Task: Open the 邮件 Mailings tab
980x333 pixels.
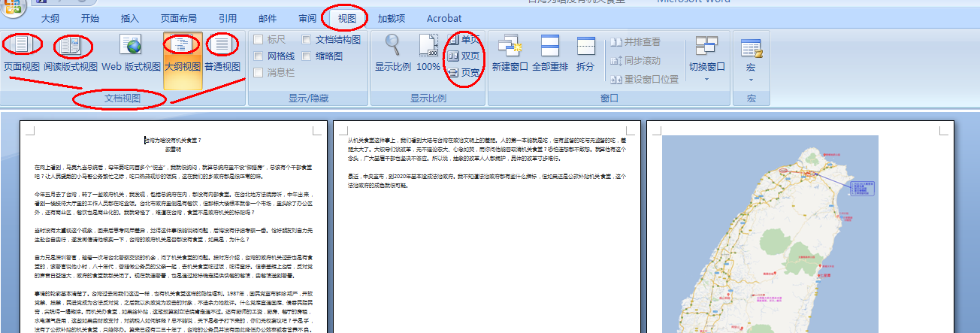Action: point(268,19)
